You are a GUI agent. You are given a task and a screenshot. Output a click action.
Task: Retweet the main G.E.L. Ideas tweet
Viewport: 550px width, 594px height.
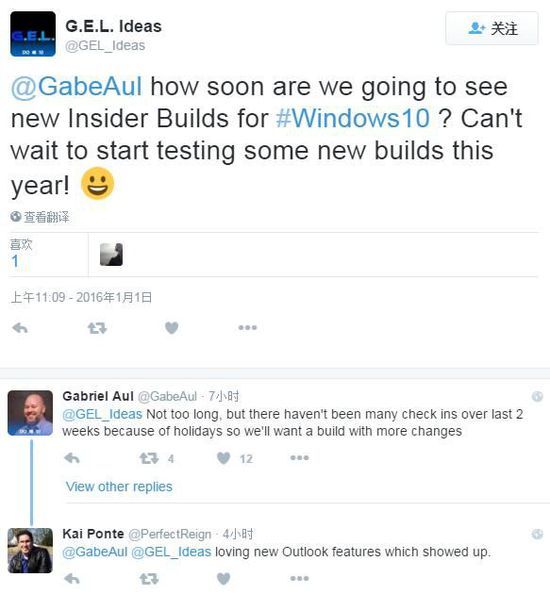(97, 328)
